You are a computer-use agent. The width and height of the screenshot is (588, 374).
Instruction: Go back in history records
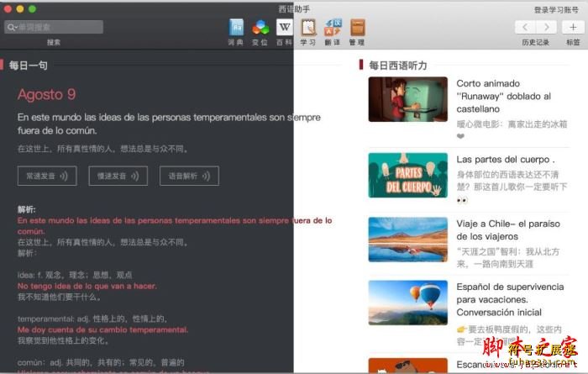pos(525,28)
